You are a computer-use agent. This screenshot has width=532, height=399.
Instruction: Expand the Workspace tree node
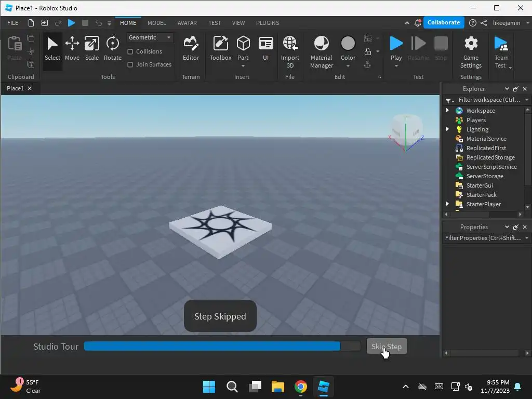(x=447, y=110)
